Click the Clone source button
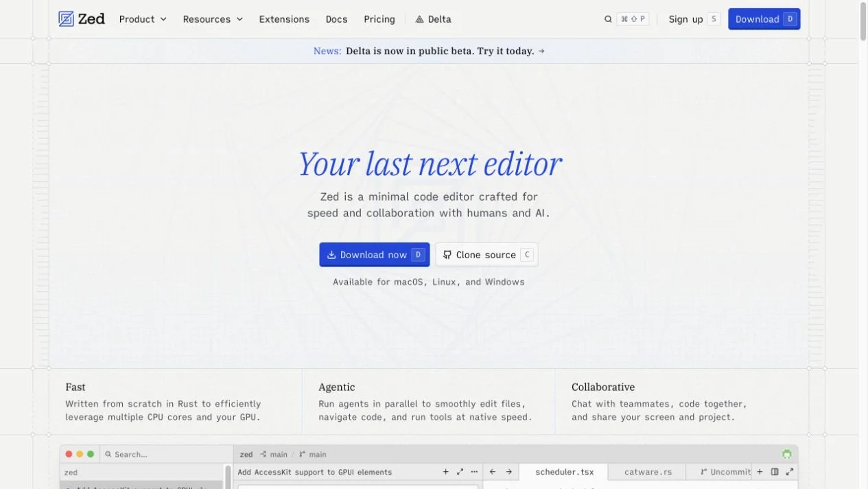The width and height of the screenshot is (868, 489). tap(486, 255)
